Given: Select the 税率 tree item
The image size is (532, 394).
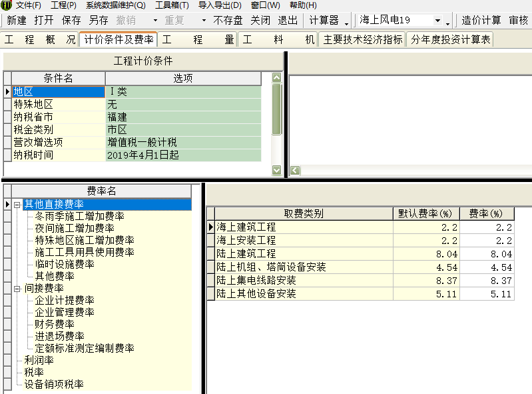Looking at the screenshot, I should [34, 372].
